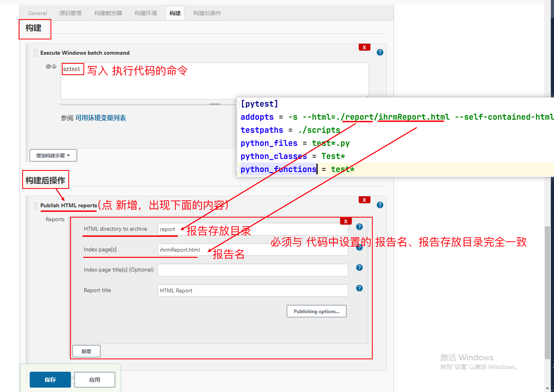Click the 新增 button to add a report

(x=86, y=351)
